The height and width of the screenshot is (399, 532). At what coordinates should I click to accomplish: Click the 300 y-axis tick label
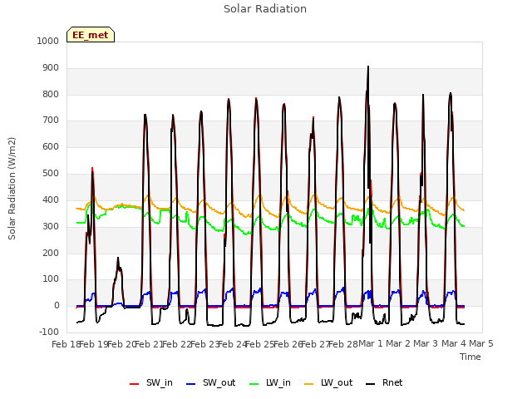coord(51,226)
